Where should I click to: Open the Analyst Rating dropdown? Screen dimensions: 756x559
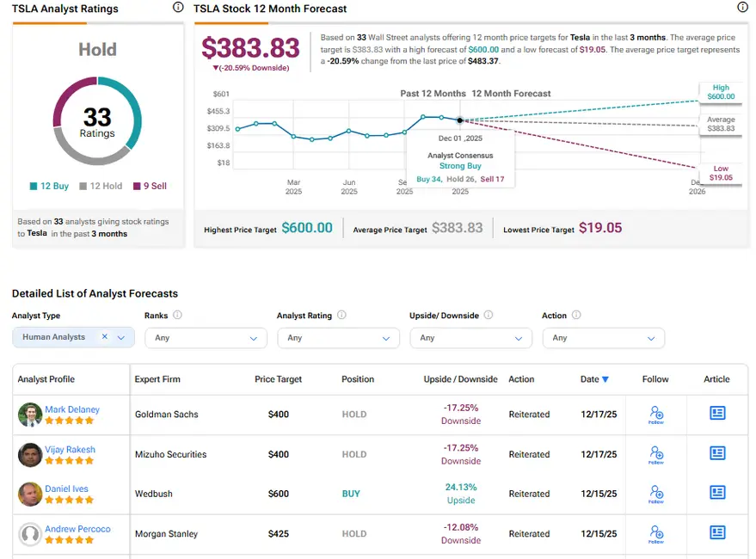pos(338,338)
